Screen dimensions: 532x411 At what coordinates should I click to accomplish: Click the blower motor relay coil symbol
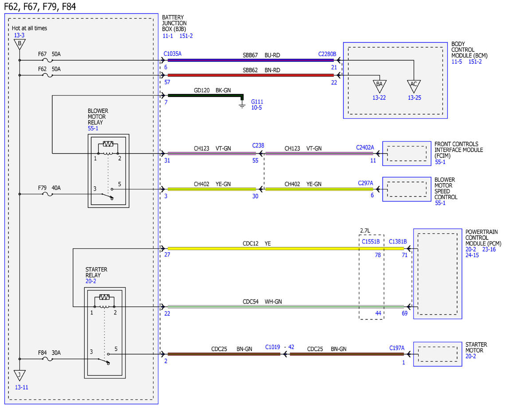point(107,144)
